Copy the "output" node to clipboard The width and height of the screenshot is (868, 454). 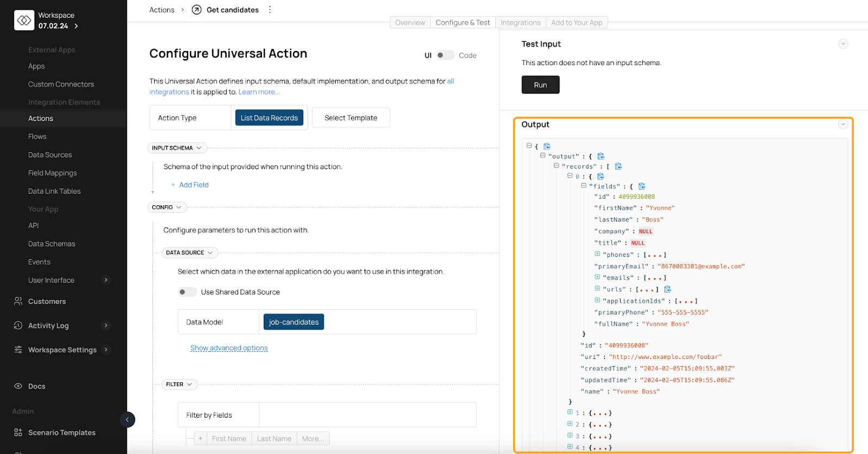(x=601, y=156)
